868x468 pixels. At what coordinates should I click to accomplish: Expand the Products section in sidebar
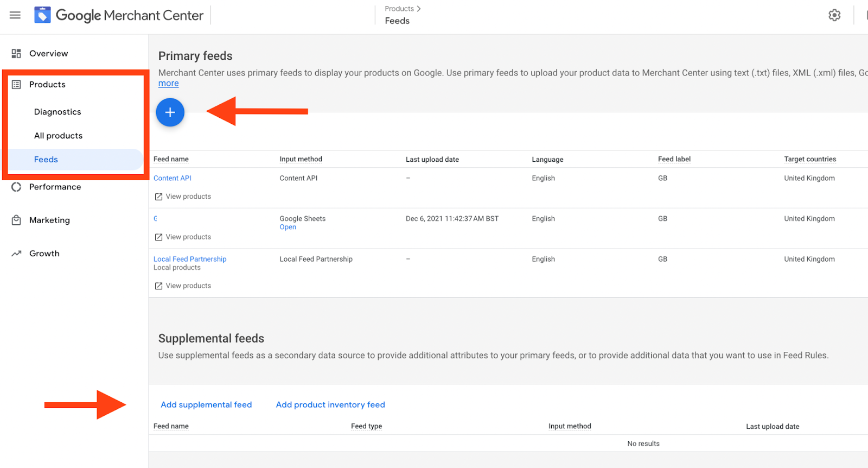47,85
